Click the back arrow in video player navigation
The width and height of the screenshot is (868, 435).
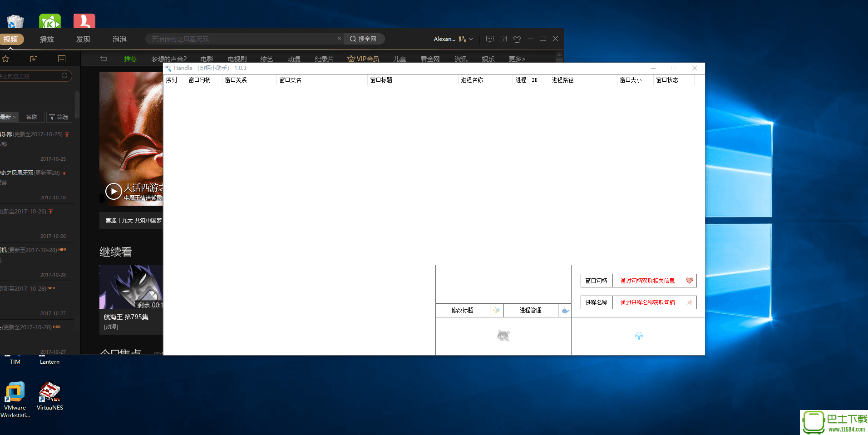pyautogui.click(x=104, y=59)
